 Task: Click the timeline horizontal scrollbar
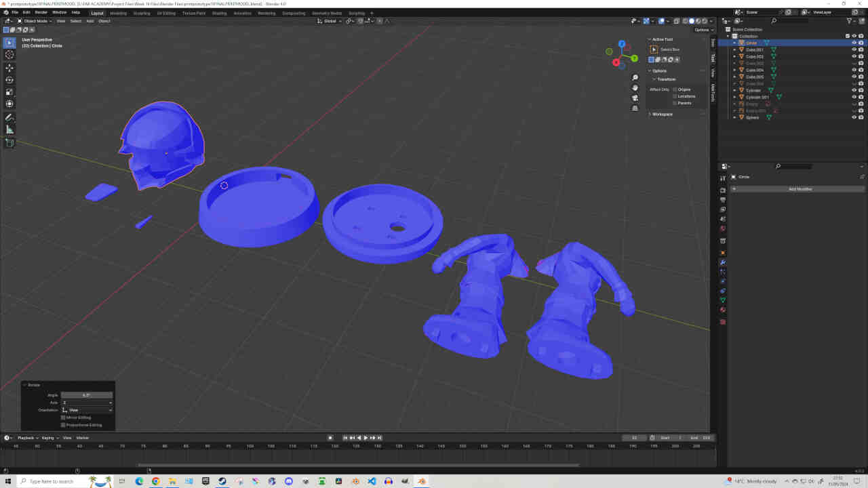(358, 465)
